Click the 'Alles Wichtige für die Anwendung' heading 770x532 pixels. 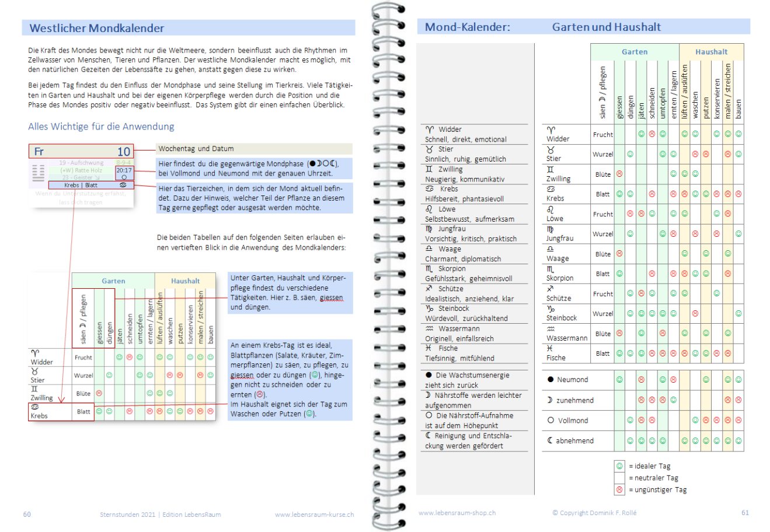point(101,127)
